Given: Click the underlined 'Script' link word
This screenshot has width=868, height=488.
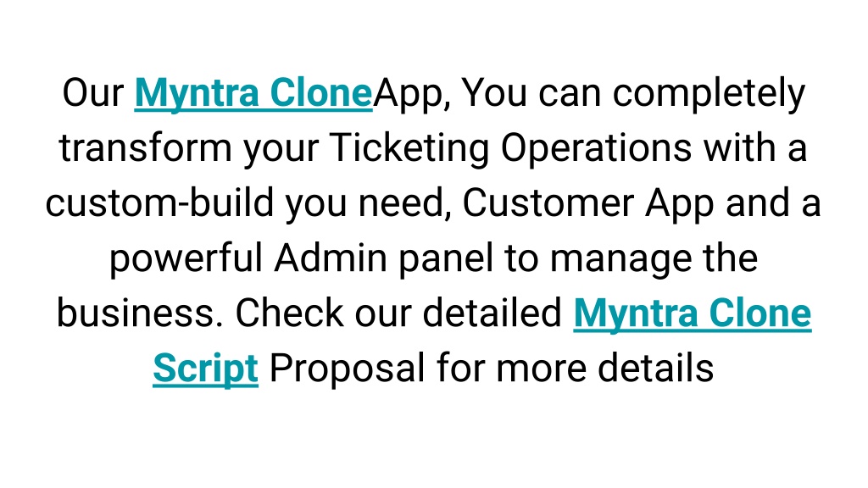Looking at the screenshot, I should click(205, 369).
